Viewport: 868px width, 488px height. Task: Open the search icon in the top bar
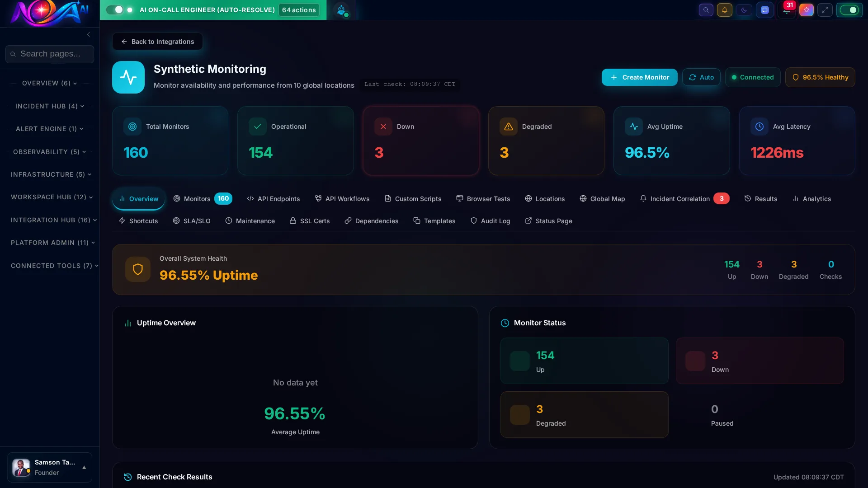click(706, 10)
